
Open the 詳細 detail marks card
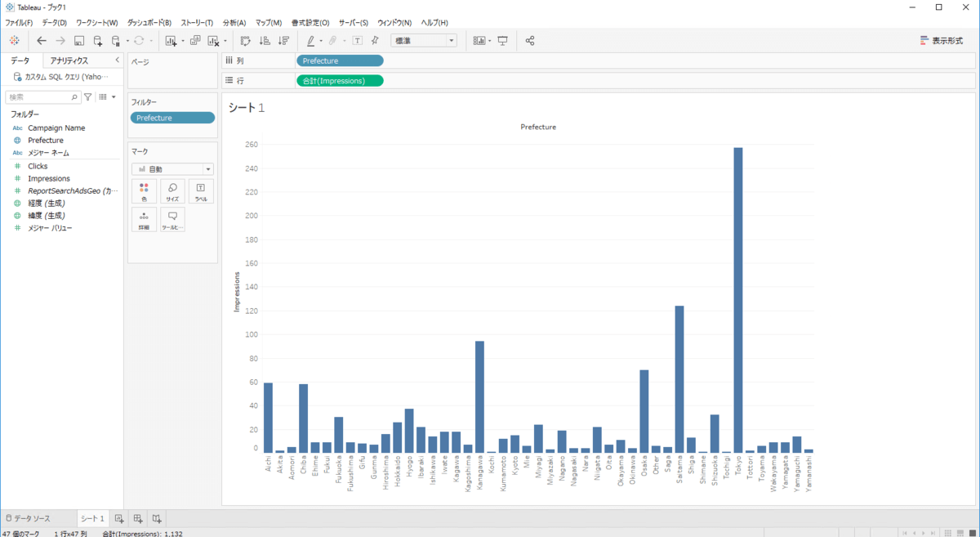144,219
